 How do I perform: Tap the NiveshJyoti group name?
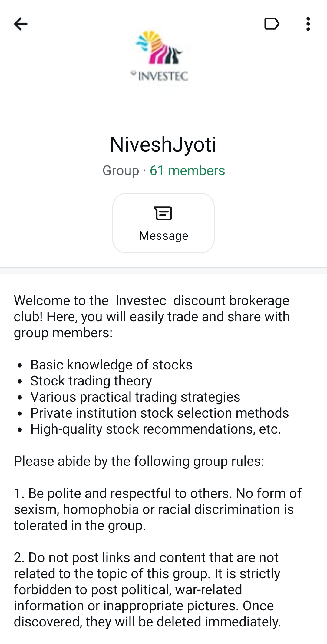tap(163, 144)
